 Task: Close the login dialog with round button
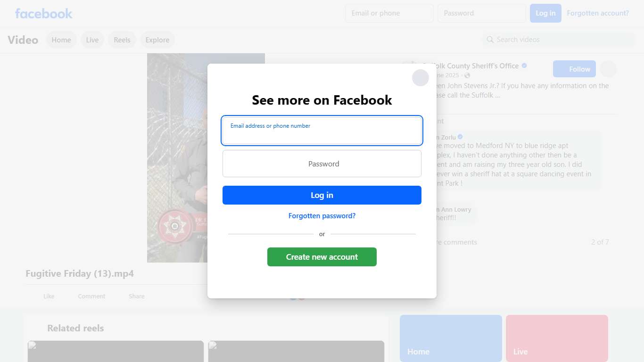(x=421, y=78)
